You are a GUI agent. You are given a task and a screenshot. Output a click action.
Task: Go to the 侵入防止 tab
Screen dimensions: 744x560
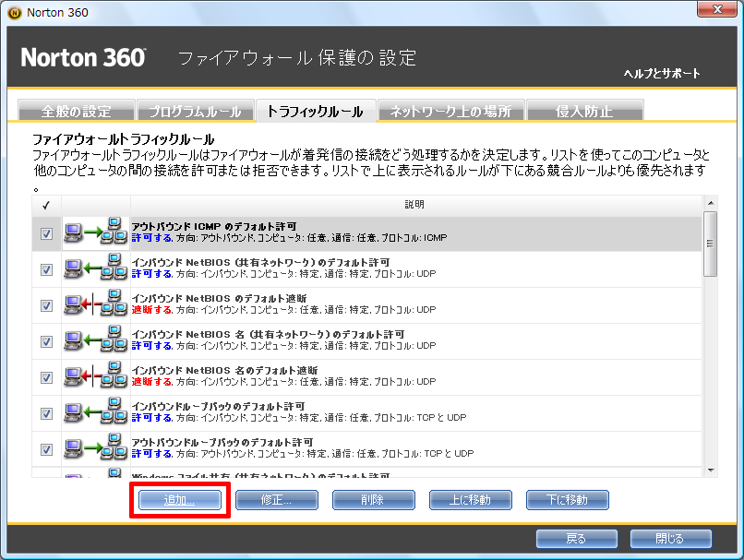click(x=583, y=111)
